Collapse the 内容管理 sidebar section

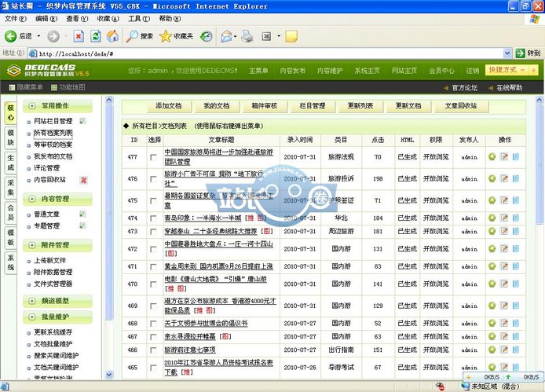32,199
